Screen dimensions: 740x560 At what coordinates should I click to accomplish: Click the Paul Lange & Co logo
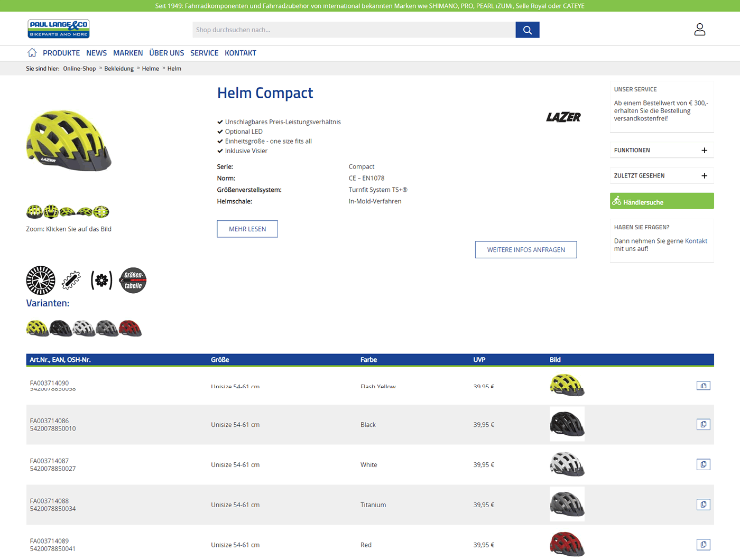pyautogui.click(x=59, y=29)
